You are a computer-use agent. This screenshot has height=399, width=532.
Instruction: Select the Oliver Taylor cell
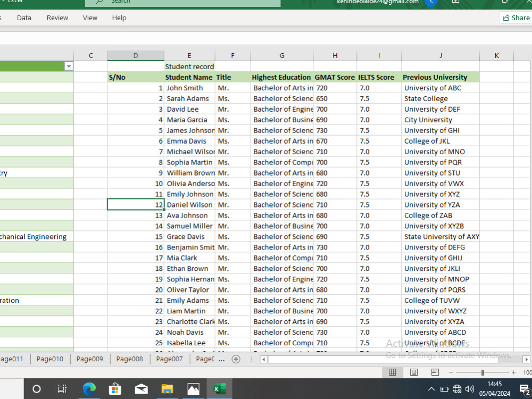point(189,290)
